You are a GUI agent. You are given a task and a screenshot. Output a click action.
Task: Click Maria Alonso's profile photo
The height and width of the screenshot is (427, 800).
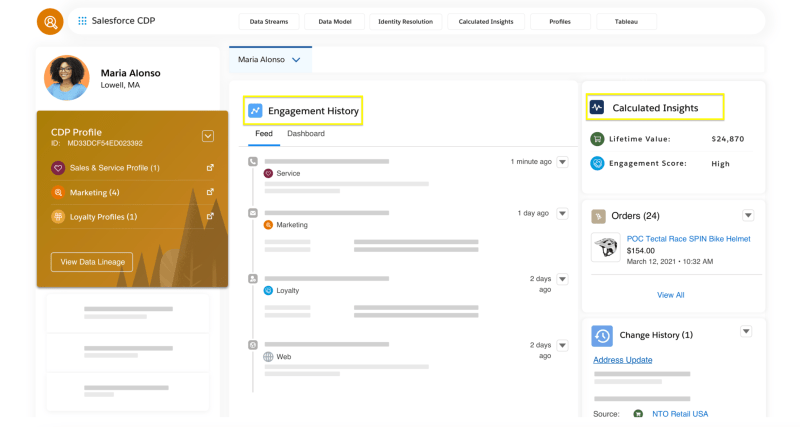pos(67,78)
